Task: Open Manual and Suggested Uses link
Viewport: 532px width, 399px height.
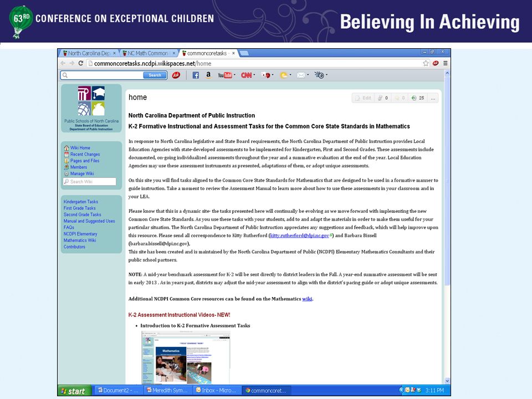Action: pyautogui.click(x=89, y=221)
